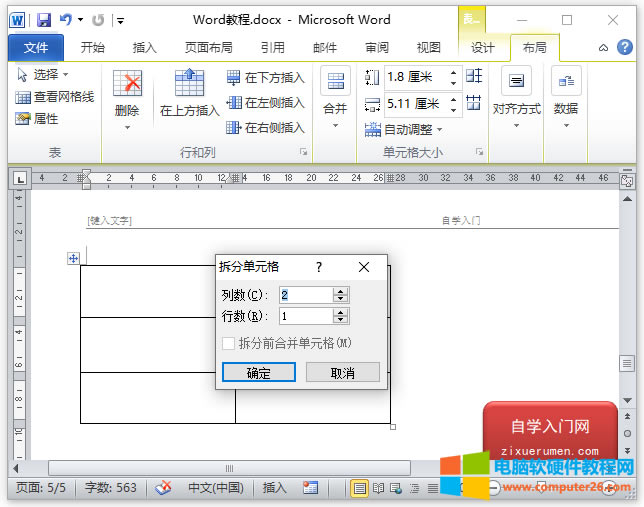
Task: Click the horizontal scrollbar thumb
Action: tap(229, 468)
